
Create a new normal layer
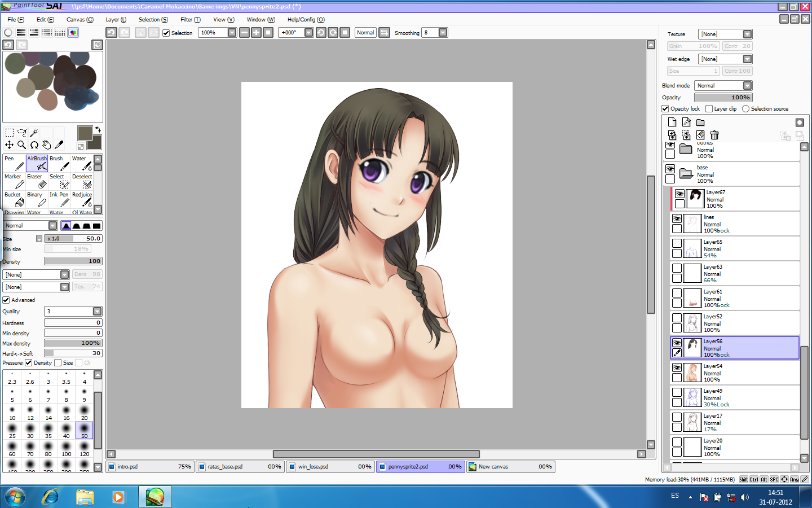[672, 122]
